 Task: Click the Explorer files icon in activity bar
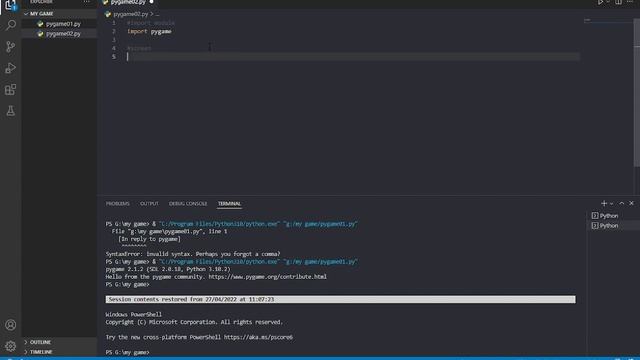point(11,5)
